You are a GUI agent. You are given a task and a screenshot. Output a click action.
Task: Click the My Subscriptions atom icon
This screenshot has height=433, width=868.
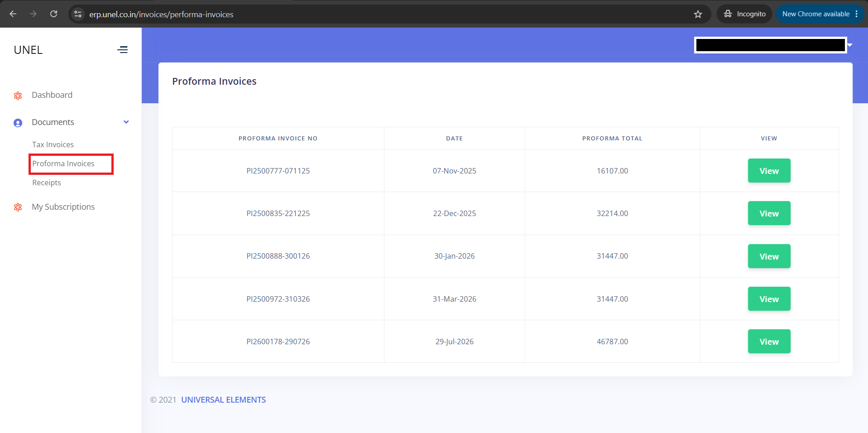18,207
